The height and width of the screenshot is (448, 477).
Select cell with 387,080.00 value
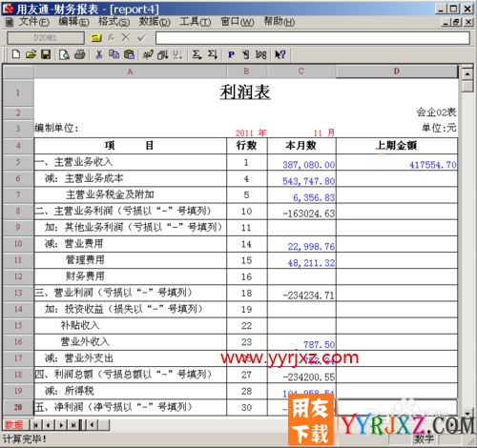[301, 162]
